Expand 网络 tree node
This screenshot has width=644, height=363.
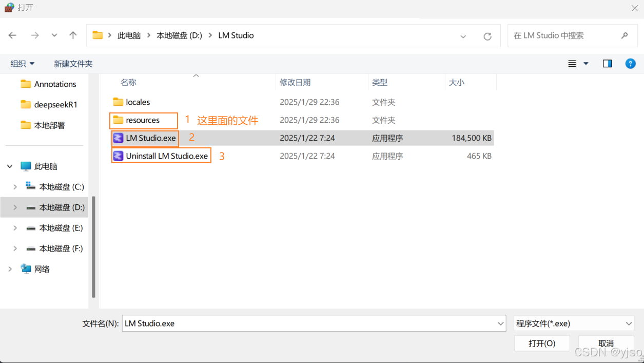pyautogui.click(x=10, y=269)
